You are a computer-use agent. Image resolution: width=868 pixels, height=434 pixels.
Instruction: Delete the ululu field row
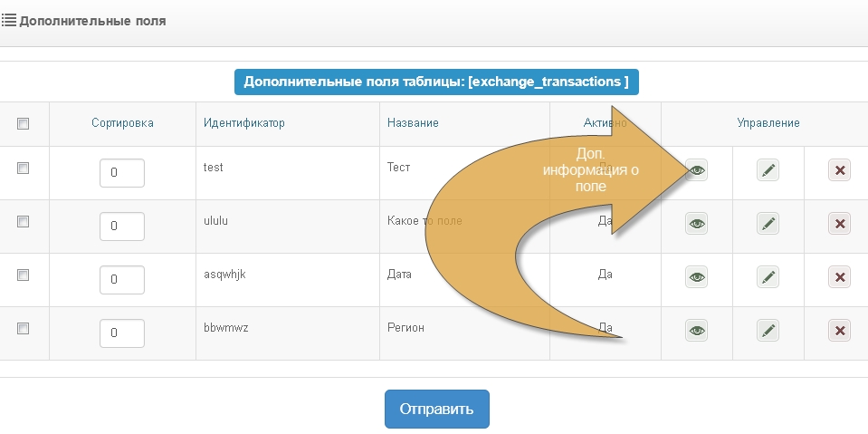tap(839, 224)
